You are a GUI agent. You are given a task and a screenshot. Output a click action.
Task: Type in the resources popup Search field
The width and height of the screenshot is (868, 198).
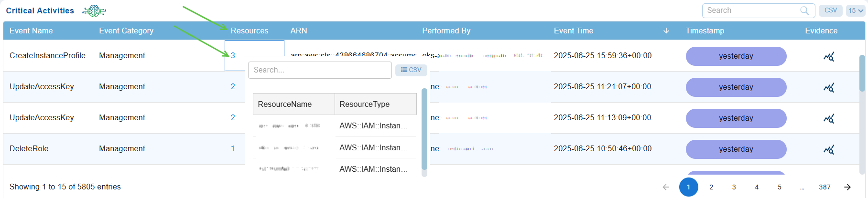(x=319, y=70)
